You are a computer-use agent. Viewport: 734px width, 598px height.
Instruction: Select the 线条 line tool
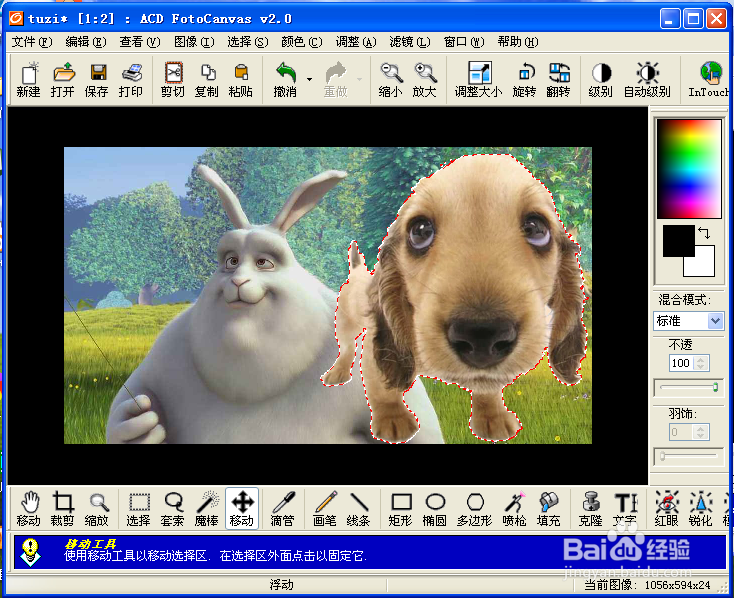point(359,509)
